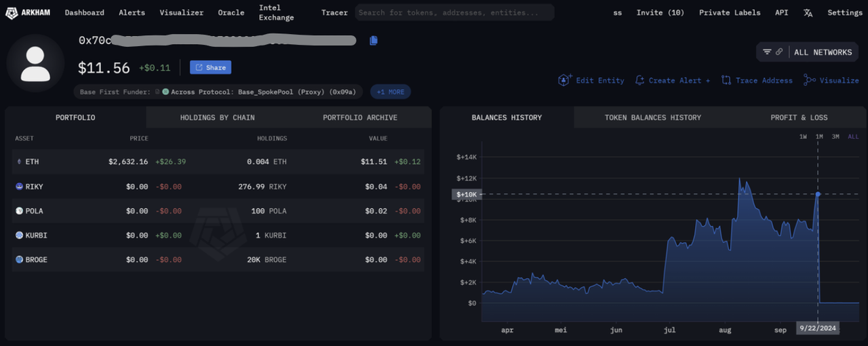
Task: Click the Trace Address link
Action: 764,80
